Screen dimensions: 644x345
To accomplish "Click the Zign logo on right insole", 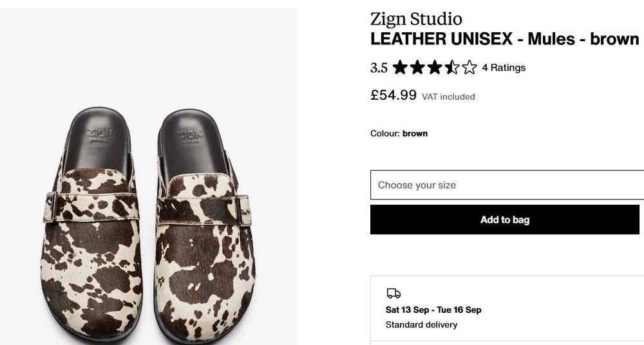I will click(190, 136).
